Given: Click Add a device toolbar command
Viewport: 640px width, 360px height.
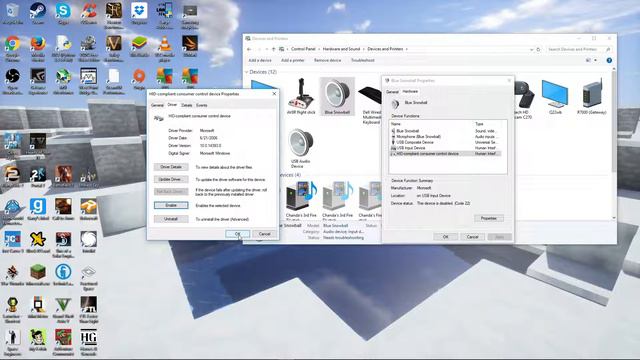Looking at the screenshot, I should pos(260,60).
